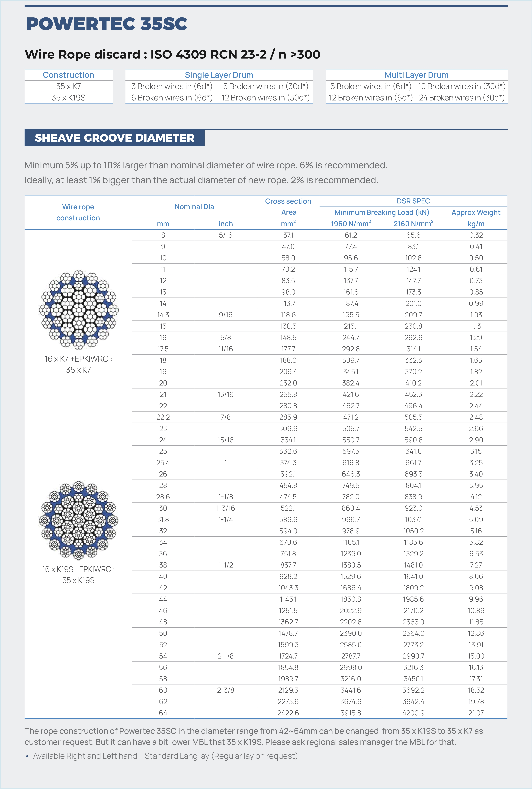Image resolution: width=532 pixels, height=789 pixels.
Task: Click the Single Layer Drum header
Action: click(219, 75)
